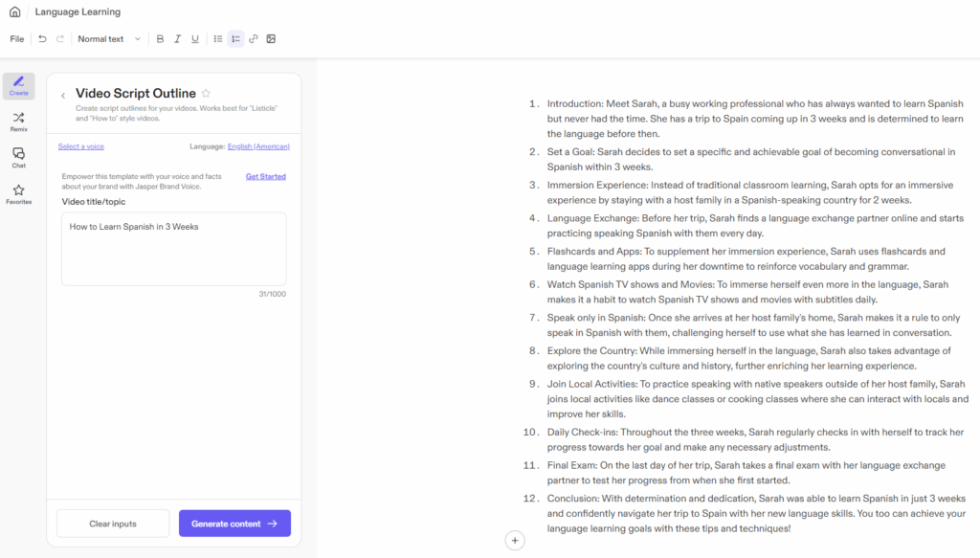Image resolution: width=980 pixels, height=558 pixels.
Task: Go to the home icon
Action: [14, 12]
